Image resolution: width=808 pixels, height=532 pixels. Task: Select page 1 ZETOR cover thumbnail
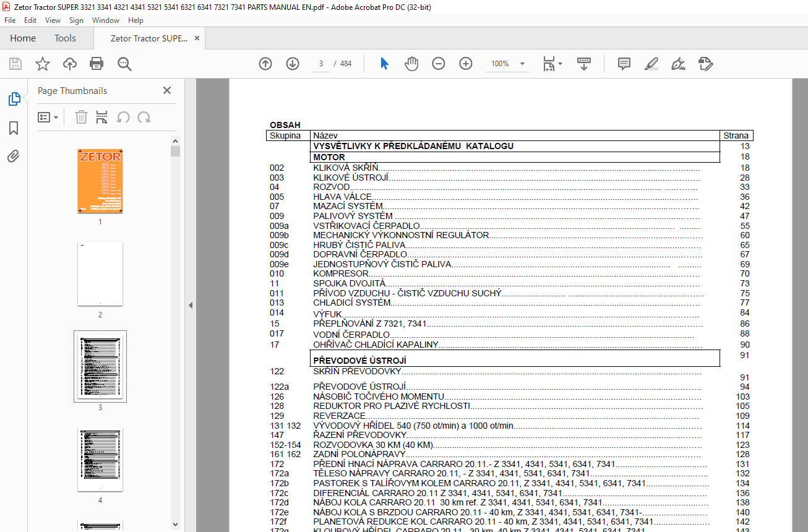click(100, 181)
